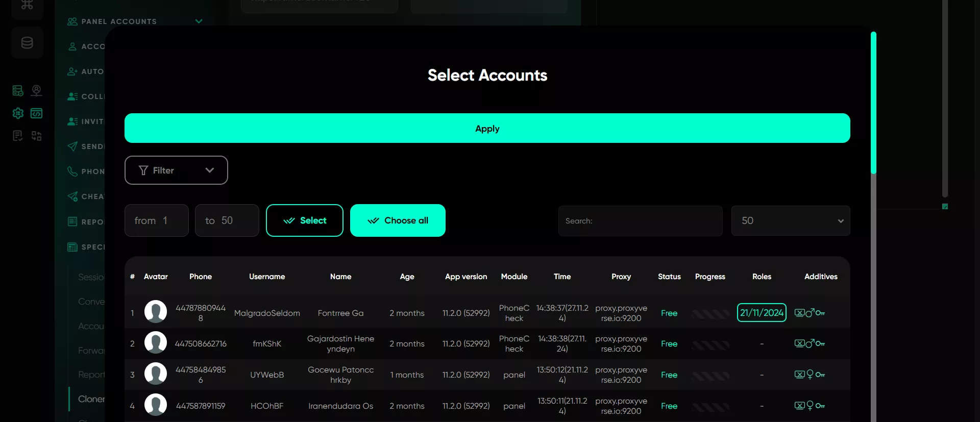Click the funnel icon in Filter box
This screenshot has width=980, height=422.
143,170
